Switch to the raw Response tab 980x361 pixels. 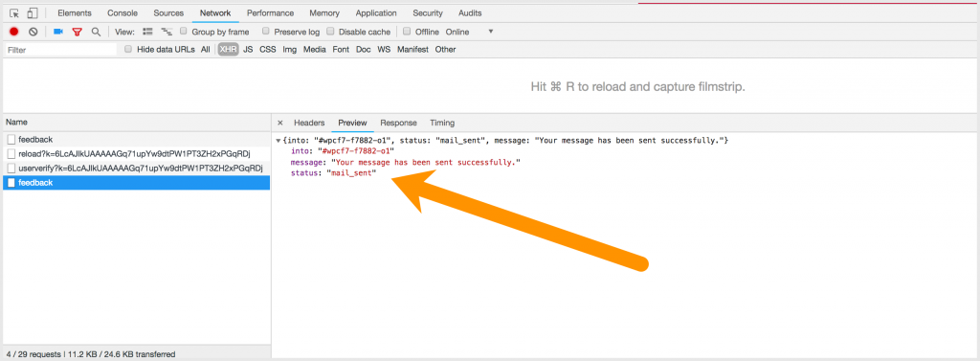(399, 124)
